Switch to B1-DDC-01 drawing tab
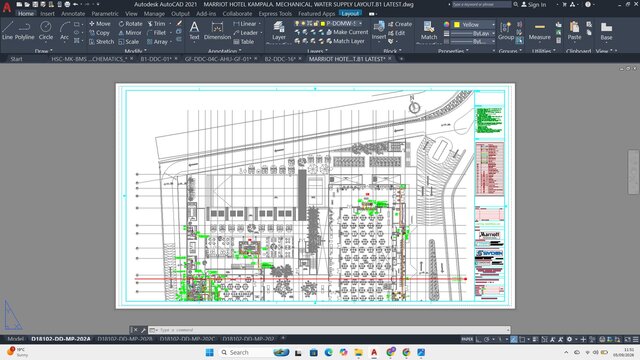 [x=156, y=59]
